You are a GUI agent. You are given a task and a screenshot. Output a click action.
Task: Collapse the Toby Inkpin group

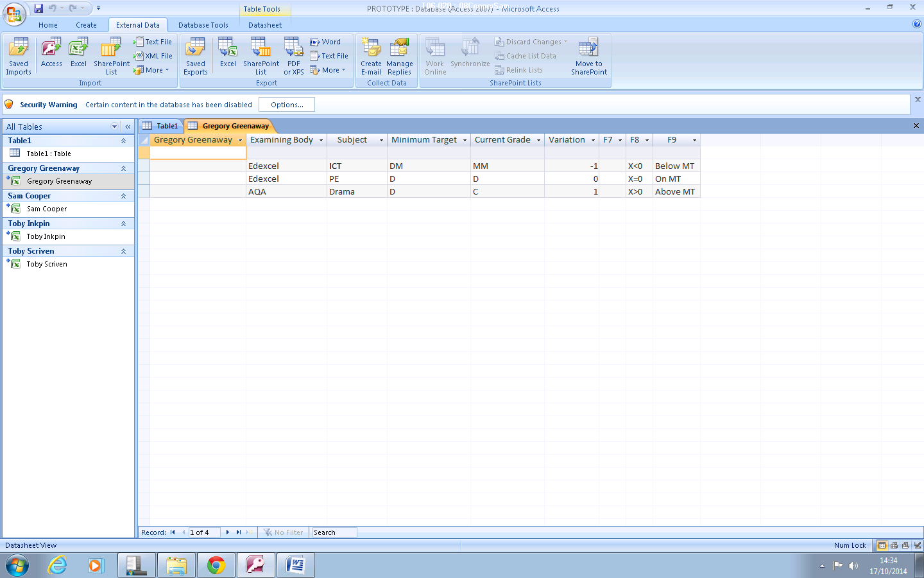point(123,223)
